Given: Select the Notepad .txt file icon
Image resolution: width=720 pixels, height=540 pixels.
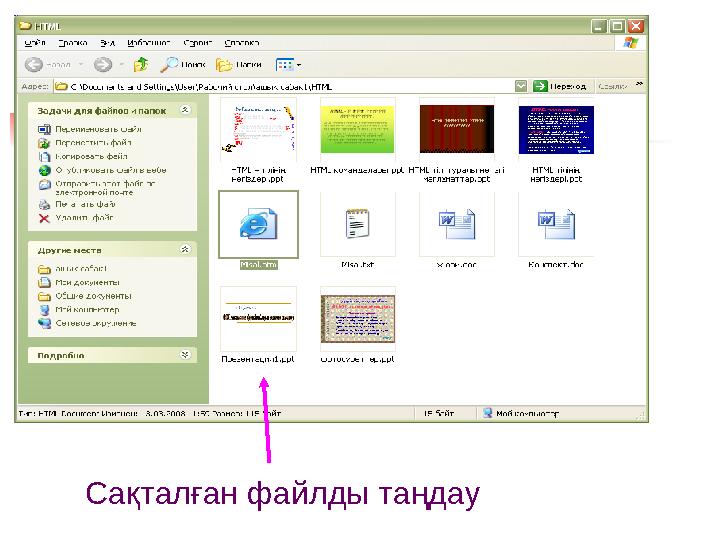Looking at the screenshot, I should point(358,224).
